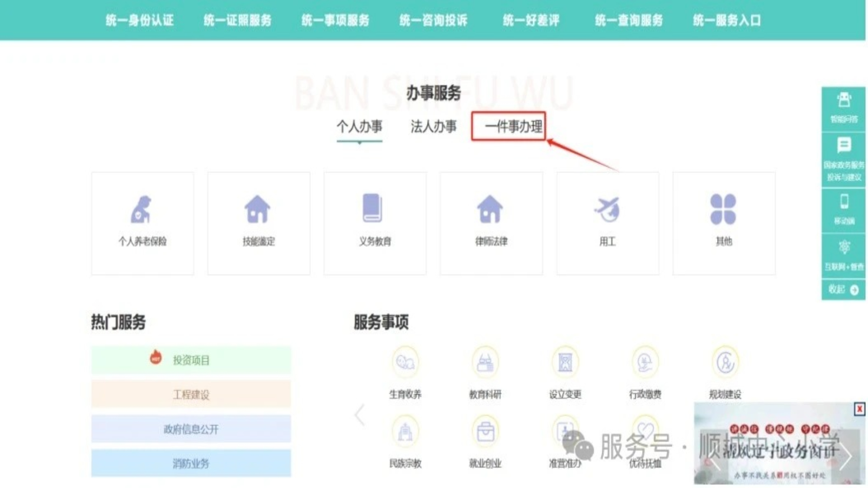Click the 技能鉴定 house icon
The image size is (868, 488).
click(258, 209)
